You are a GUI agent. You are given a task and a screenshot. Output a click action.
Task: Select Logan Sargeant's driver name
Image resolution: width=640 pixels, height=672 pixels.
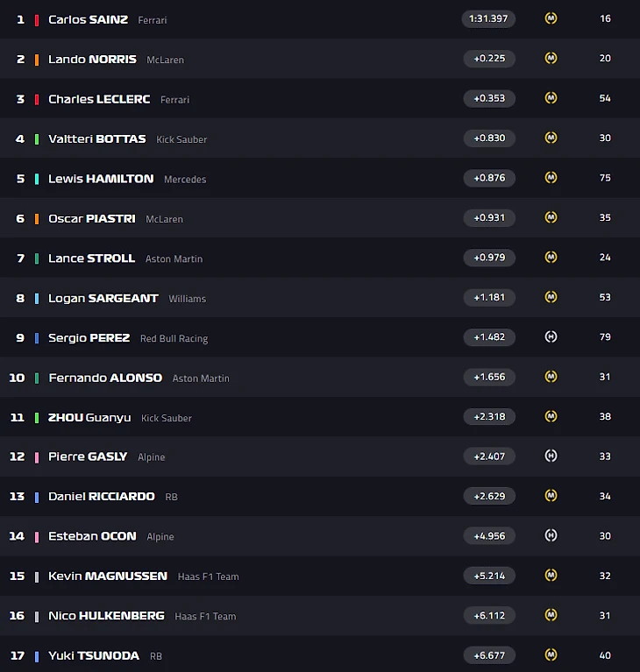click(103, 298)
